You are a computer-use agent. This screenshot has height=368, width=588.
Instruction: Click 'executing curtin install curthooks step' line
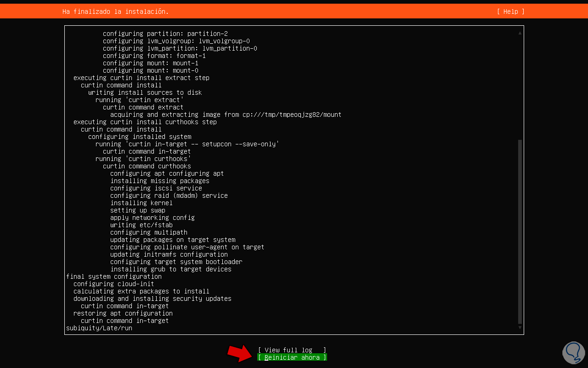pos(145,122)
